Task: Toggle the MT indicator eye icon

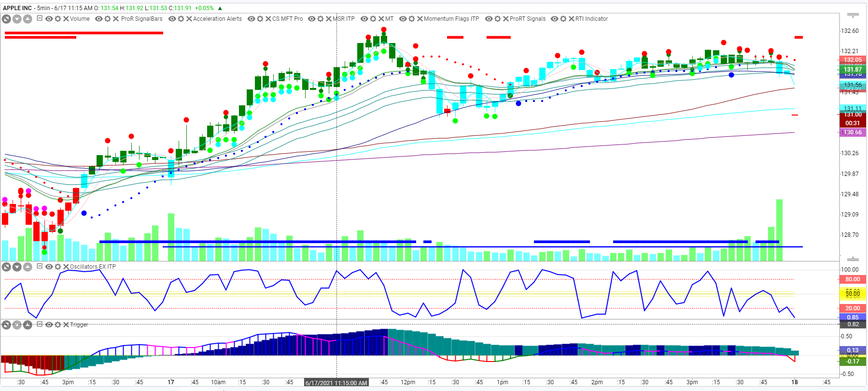Action: pyautogui.click(x=364, y=19)
